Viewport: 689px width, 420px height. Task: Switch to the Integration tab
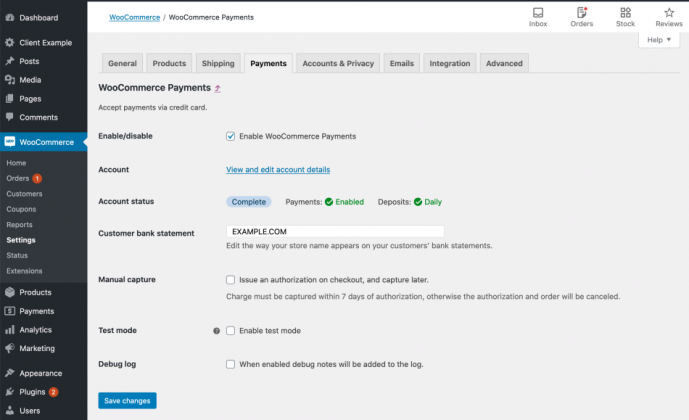click(x=450, y=63)
